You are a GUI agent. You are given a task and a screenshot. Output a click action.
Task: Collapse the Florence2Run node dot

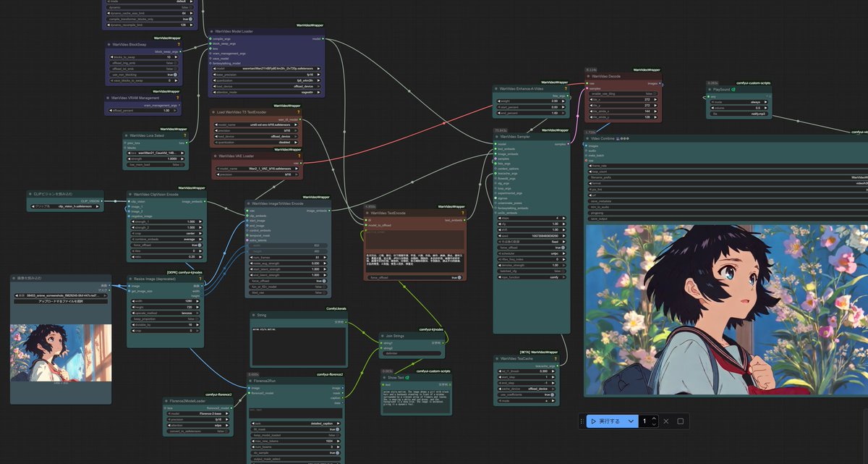(x=251, y=380)
